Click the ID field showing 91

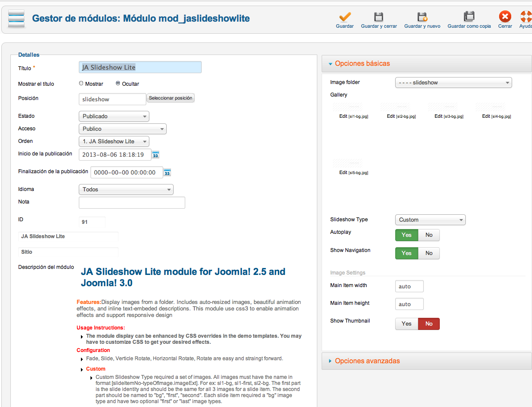[92, 222]
